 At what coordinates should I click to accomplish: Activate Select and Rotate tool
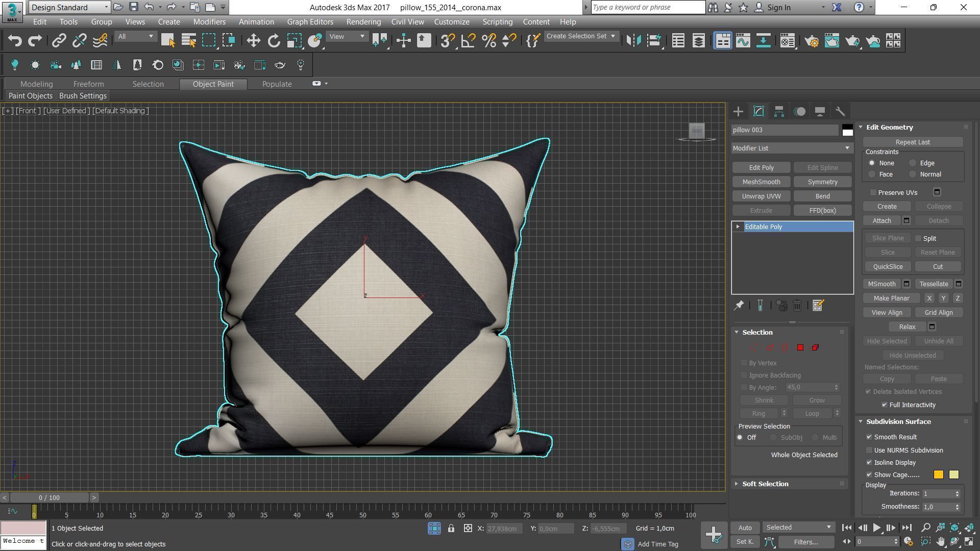[x=274, y=40]
